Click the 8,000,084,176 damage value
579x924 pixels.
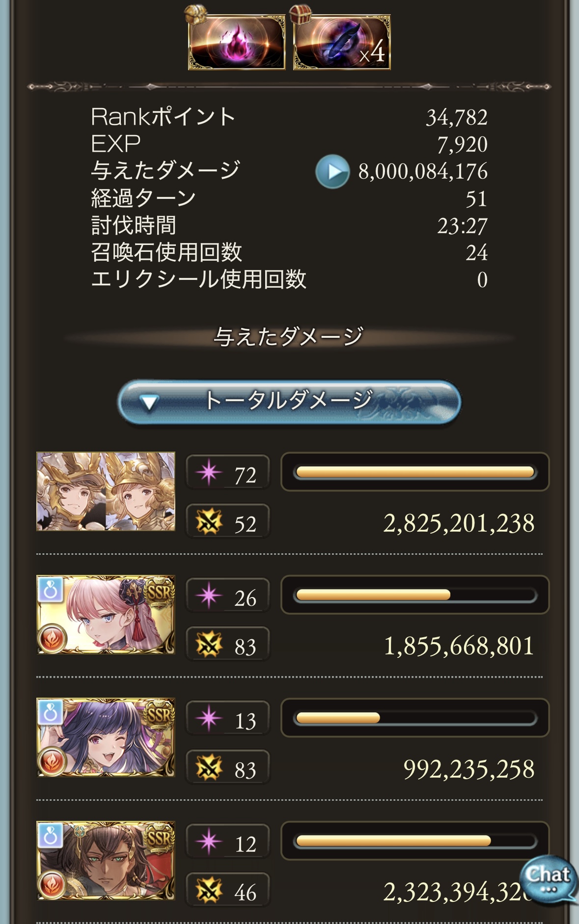[x=423, y=172]
